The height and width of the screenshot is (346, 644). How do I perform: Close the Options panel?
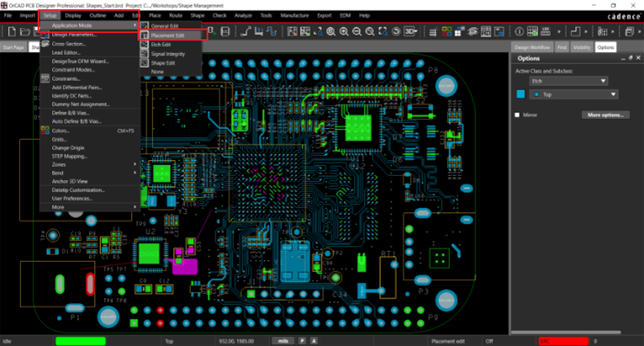(638, 58)
